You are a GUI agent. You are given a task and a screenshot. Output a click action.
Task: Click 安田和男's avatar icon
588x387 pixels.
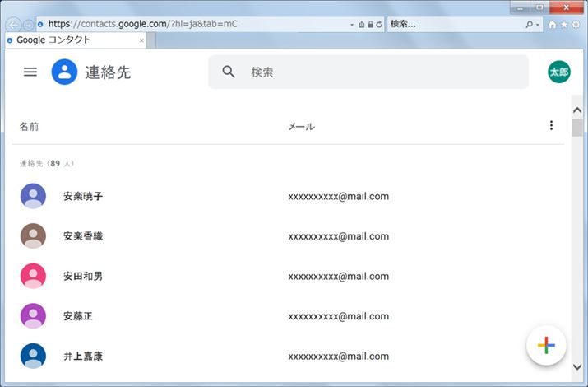pos(33,276)
